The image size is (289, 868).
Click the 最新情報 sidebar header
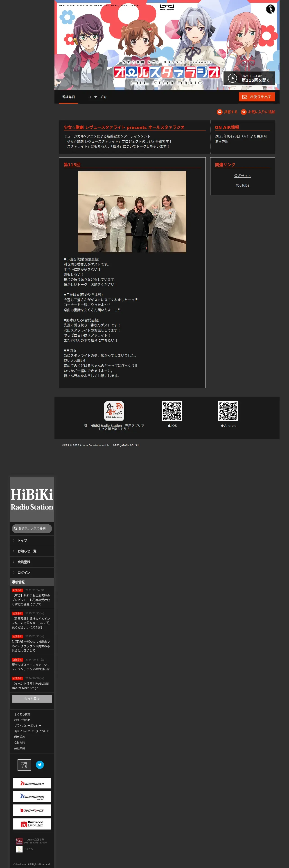click(32, 582)
